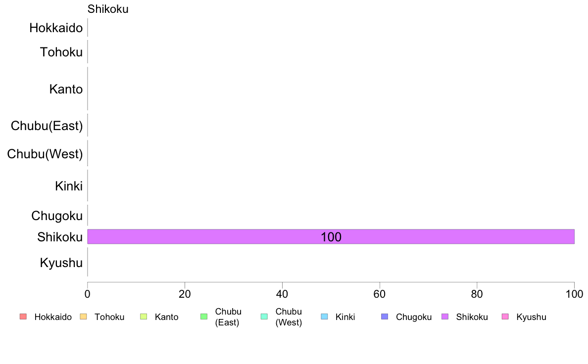Click the Shikoku chart title
Viewport: 588px width, 364px height.
click(108, 9)
